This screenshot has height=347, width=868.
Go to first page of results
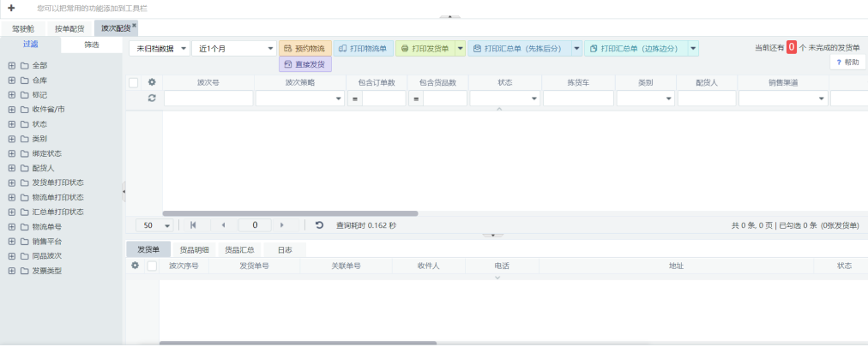(193, 224)
